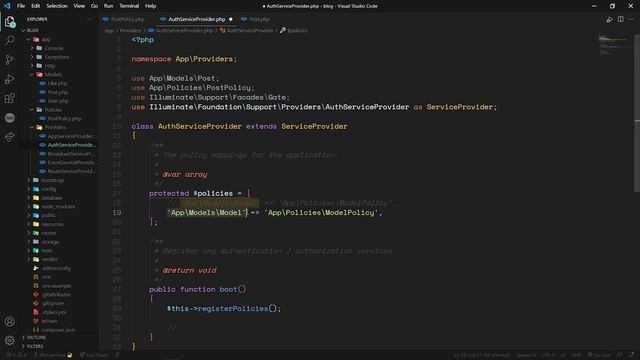
Task: Click the AuthServiceProvider class breadcrumb
Action: 250,31
